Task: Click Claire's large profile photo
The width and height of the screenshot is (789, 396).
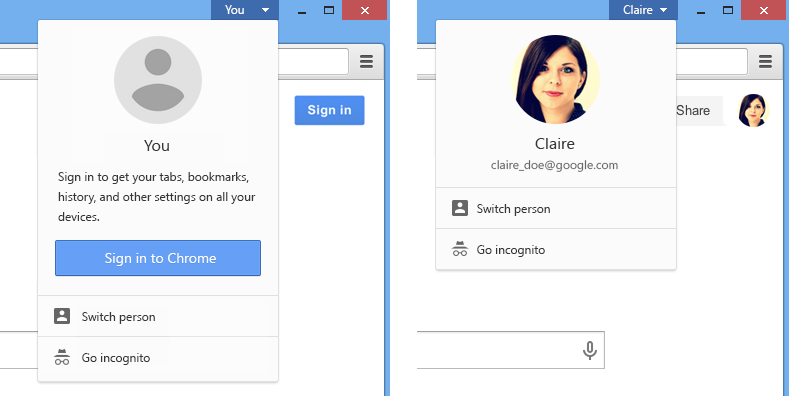Action: [x=556, y=80]
